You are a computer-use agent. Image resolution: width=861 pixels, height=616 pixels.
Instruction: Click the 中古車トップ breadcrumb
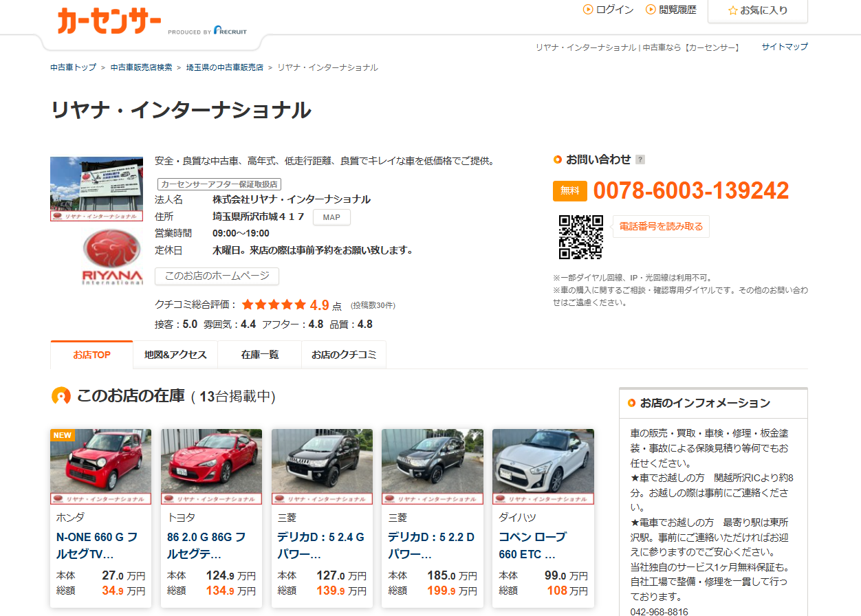pyautogui.click(x=74, y=67)
